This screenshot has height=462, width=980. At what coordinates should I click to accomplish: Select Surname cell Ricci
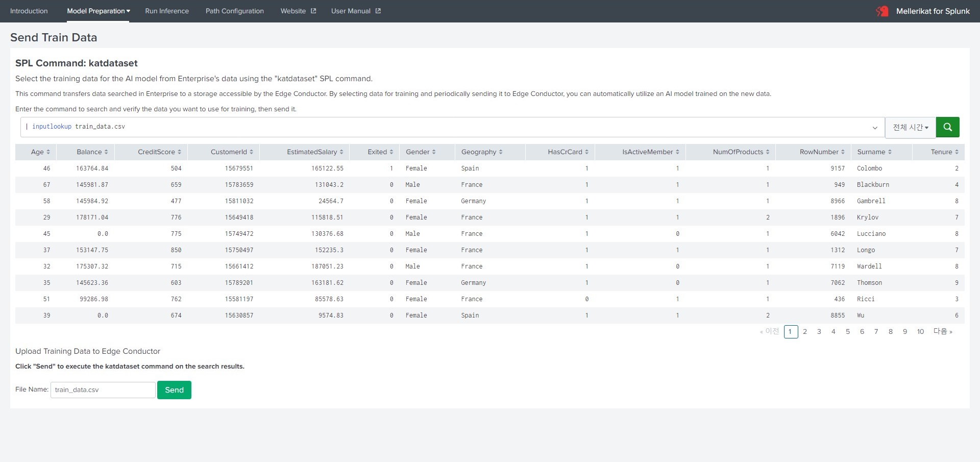pos(866,299)
